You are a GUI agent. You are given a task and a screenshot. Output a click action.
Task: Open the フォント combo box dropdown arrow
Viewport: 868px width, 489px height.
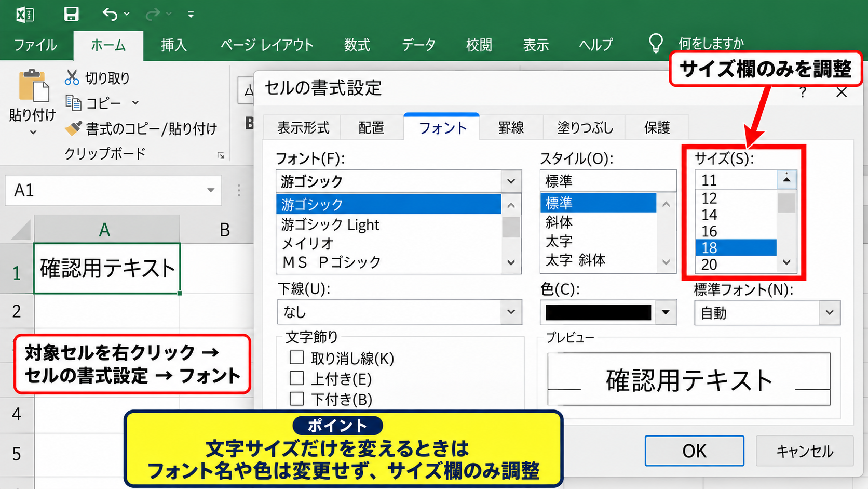coord(511,181)
